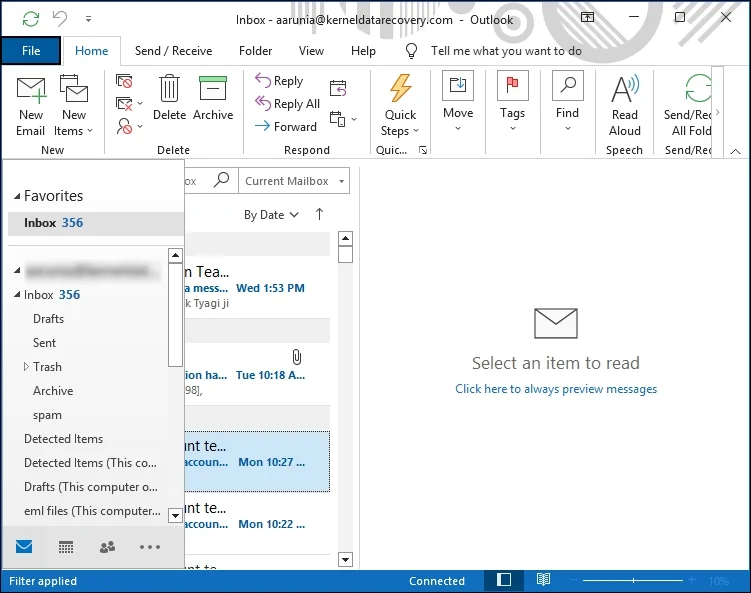Select eml files (This computer only) folder
This screenshot has width=751, height=593.
[x=92, y=511]
